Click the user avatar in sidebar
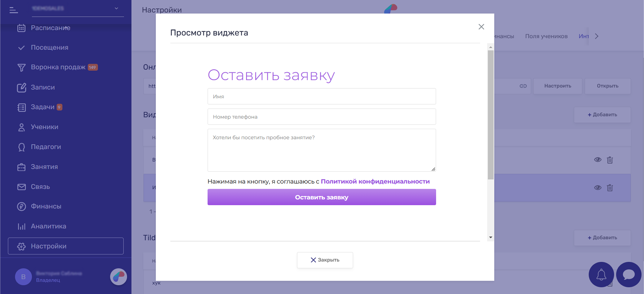This screenshot has width=644, height=294. tap(23, 277)
